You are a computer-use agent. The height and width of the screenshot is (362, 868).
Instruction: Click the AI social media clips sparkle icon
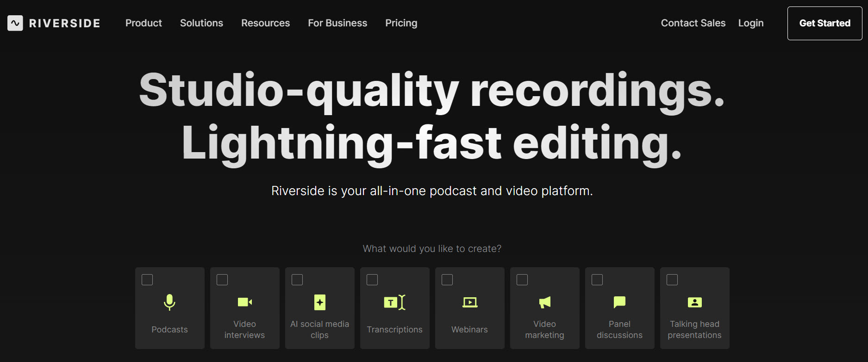coord(320,302)
